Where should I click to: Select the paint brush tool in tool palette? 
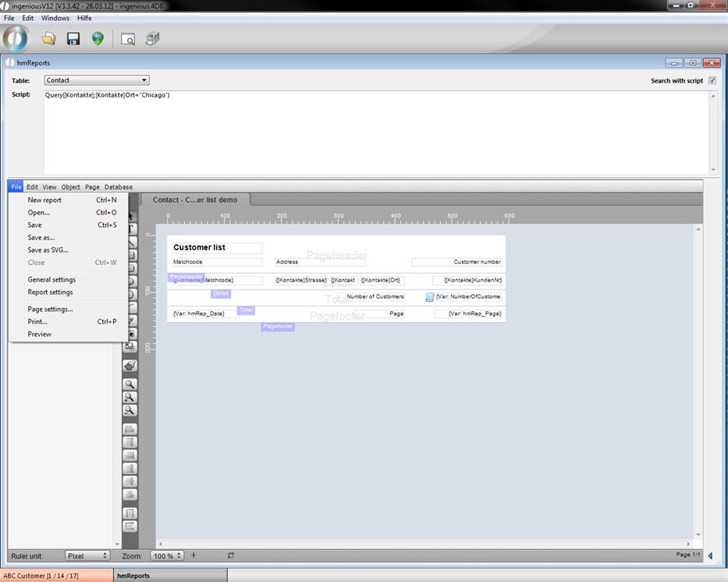130,365
